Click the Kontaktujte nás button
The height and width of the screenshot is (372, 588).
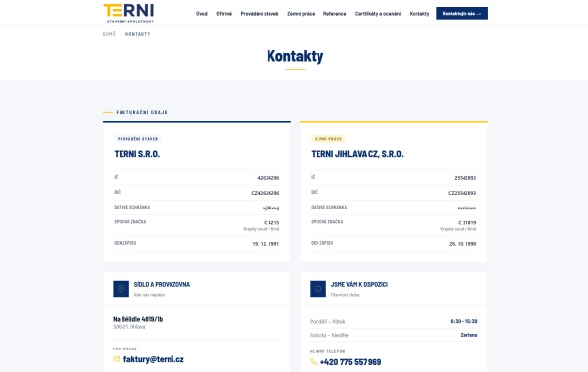[462, 13]
